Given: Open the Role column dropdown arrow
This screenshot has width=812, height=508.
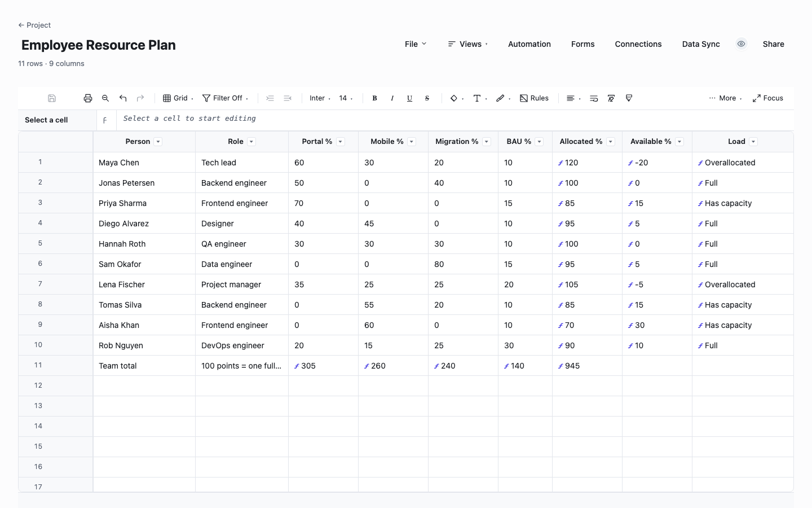Looking at the screenshot, I should tap(251, 142).
